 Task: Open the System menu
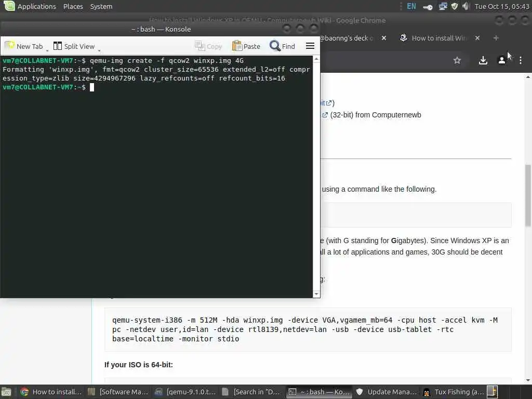pyautogui.click(x=101, y=6)
